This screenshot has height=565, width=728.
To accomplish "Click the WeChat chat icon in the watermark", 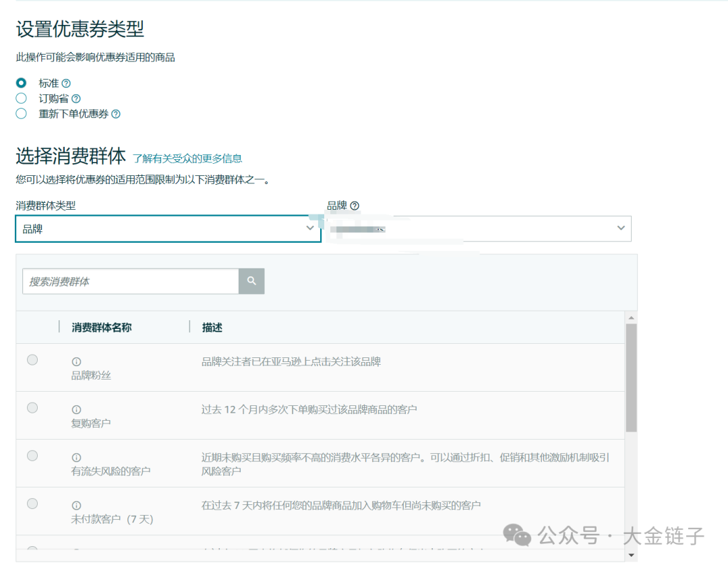I will point(516,536).
